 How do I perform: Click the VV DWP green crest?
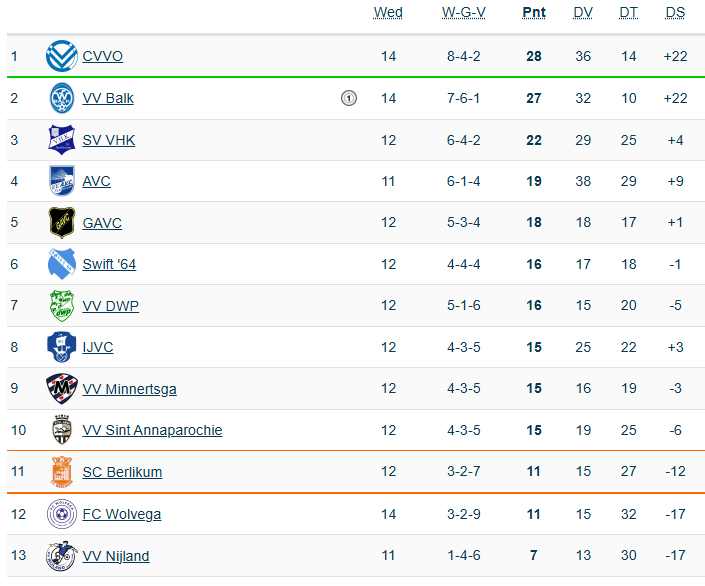pyautogui.click(x=62, y=306)
